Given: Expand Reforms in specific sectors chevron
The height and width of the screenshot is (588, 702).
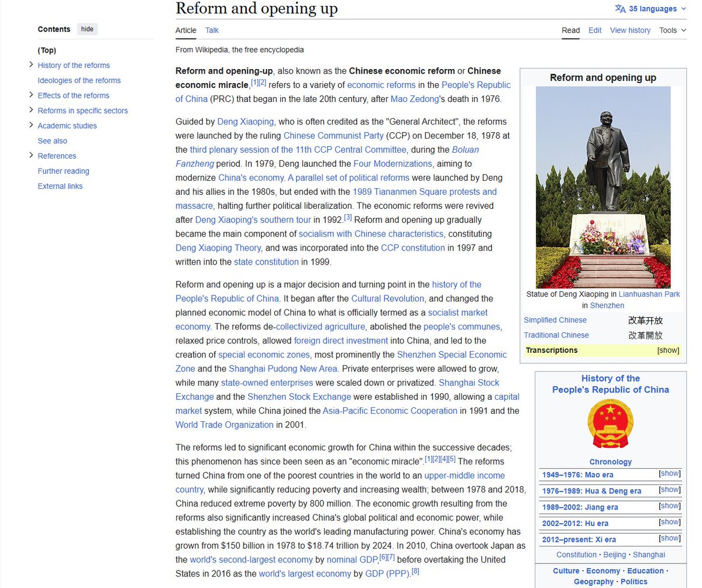Looking at the screenshot, I should click(31, 110).
